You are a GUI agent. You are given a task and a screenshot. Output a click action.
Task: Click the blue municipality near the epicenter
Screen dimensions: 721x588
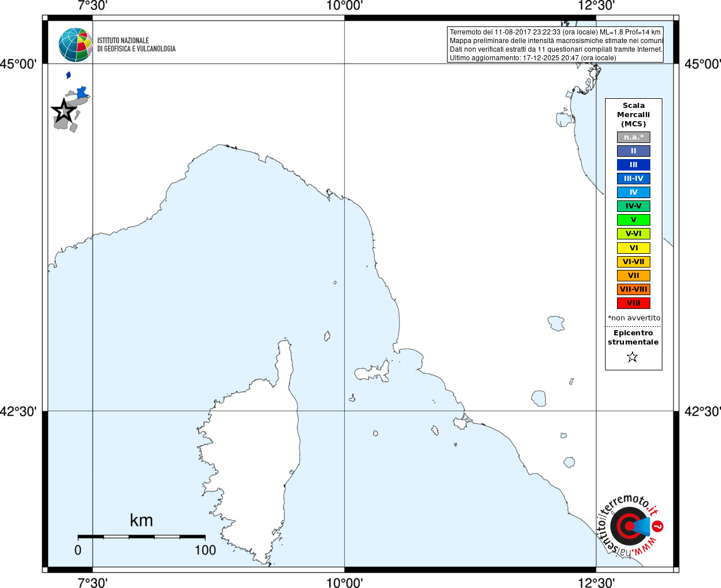pos(82,92)
